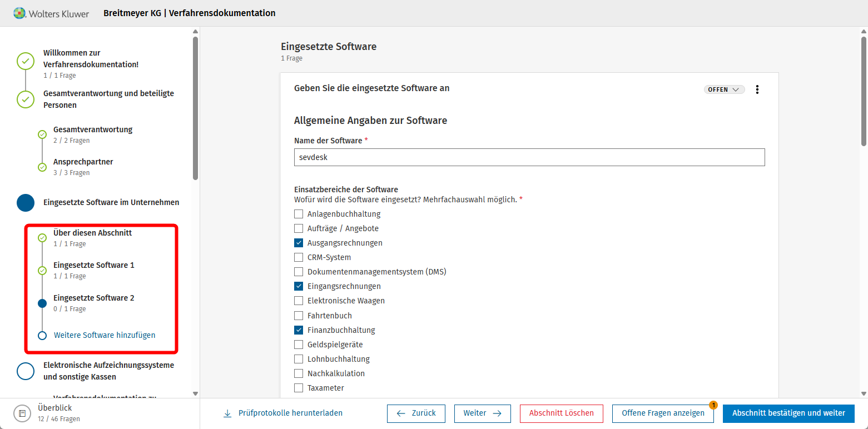868x429 pixels.
Task: Click Abschnitt bestätigen und weiter
Action: coord(788,413)
